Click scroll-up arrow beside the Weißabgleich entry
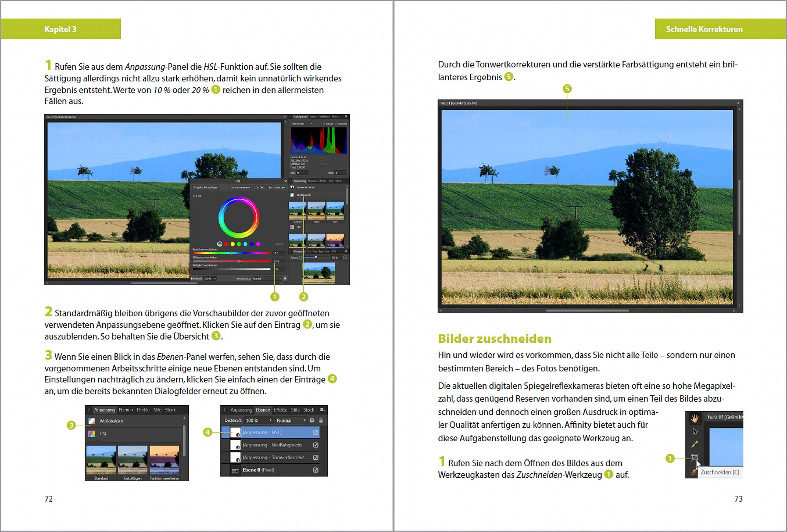Screen dimensions: 787x532 point(184,418)
